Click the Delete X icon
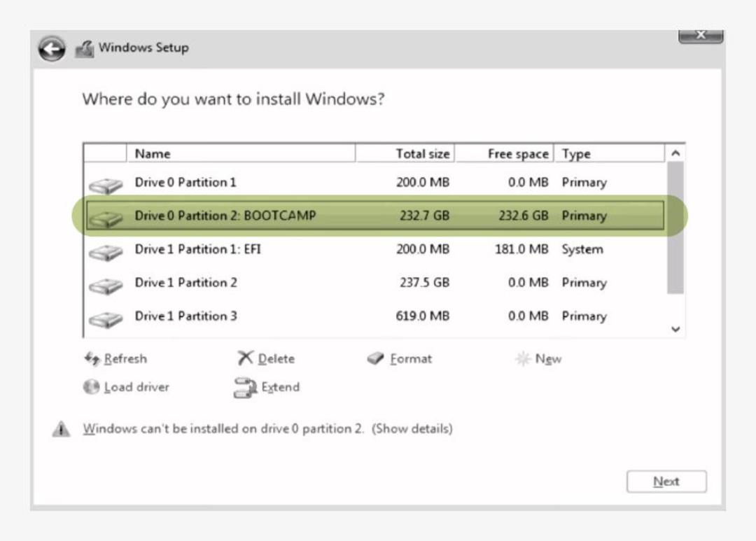Image resolution: width=756 pixels, height=541 pixels. (x=245, y=358)
